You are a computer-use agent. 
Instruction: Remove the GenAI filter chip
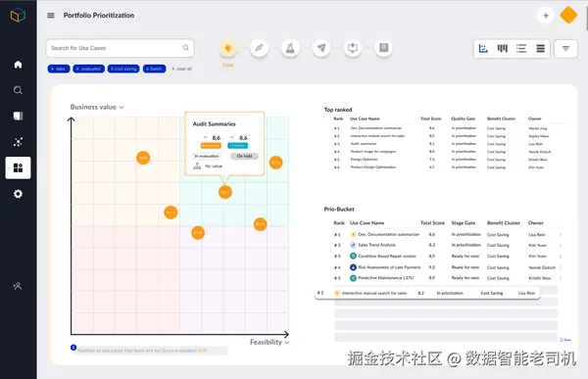click(154, 69)
